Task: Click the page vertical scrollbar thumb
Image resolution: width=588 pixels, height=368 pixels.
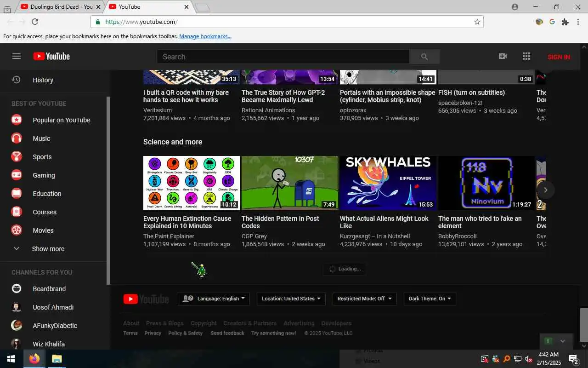Action: click(584, 325)
